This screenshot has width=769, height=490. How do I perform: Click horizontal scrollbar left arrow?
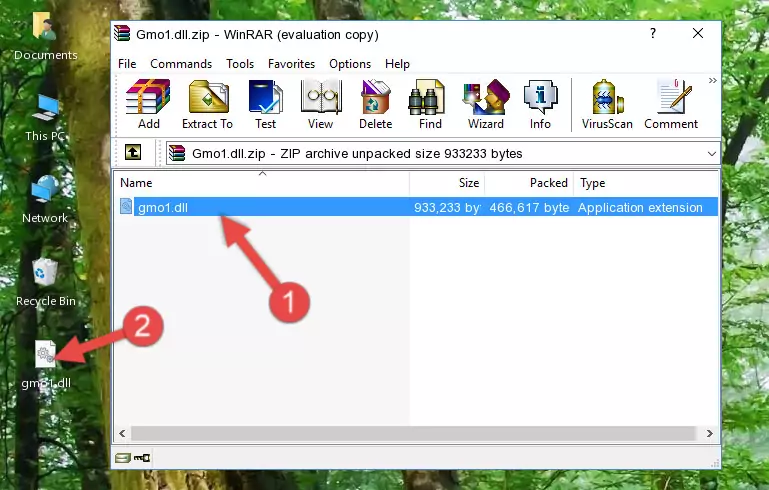click(122, 434)
